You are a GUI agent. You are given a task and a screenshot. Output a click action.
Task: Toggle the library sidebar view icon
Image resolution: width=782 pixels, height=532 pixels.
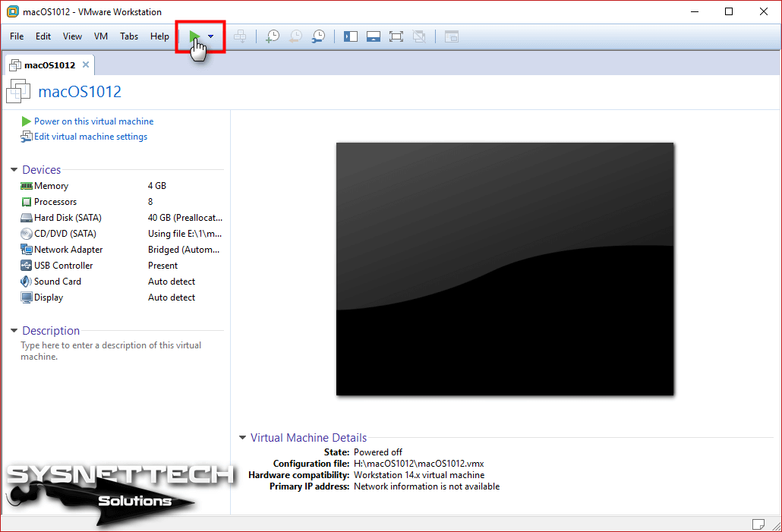[351, 36]
